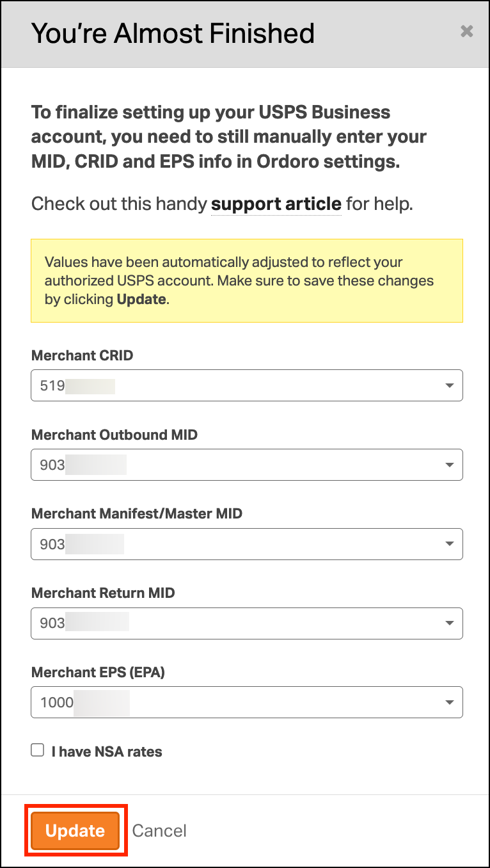Click the yellow auto-adjusted values notice

point(246,280)
